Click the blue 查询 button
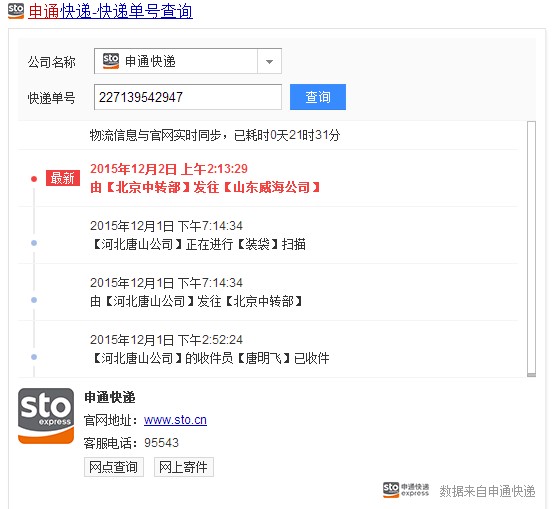558x509 pixels. pos(318,97)
